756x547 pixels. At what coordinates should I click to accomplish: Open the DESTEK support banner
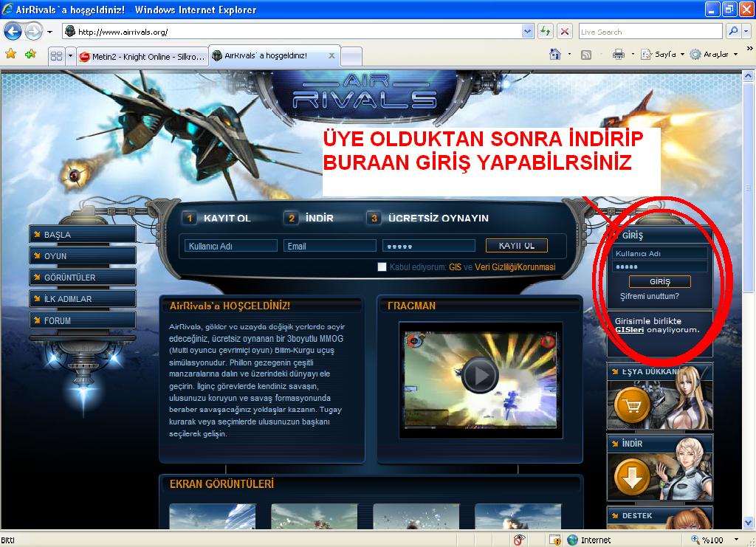[659, 517]
